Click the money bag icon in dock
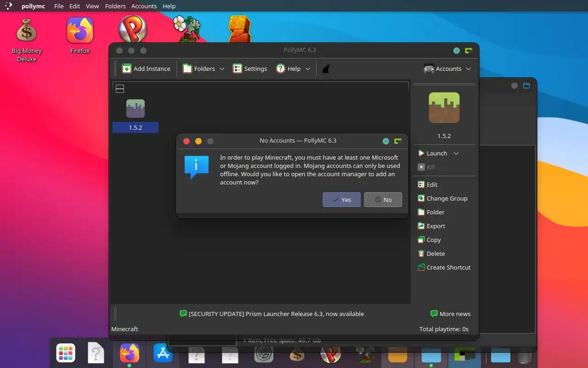588x368 pixels. click(297, 354)
